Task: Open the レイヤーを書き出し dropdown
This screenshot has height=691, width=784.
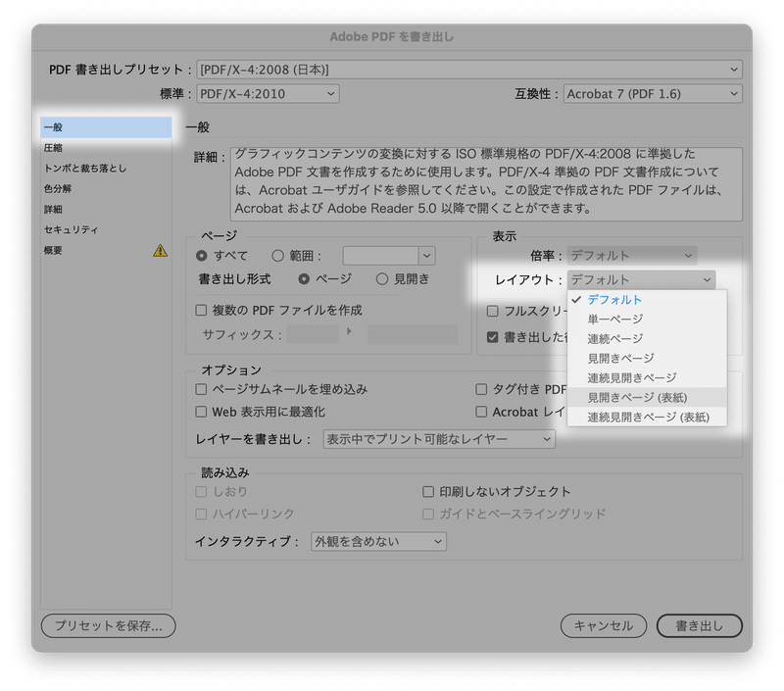Action: pos(439,439)
